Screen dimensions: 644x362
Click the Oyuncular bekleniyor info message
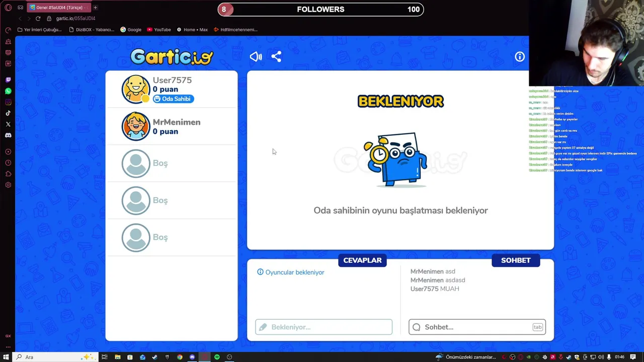(291, 273)
